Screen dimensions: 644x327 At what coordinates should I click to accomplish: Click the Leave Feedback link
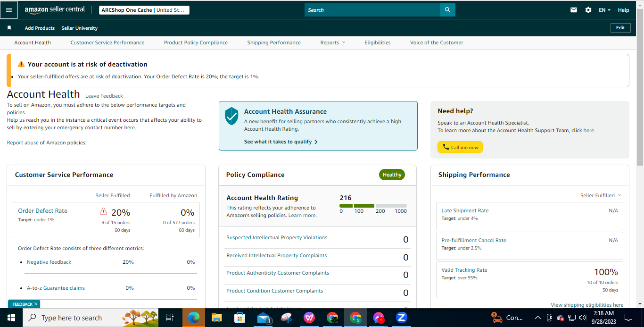(x=104, y=96)
